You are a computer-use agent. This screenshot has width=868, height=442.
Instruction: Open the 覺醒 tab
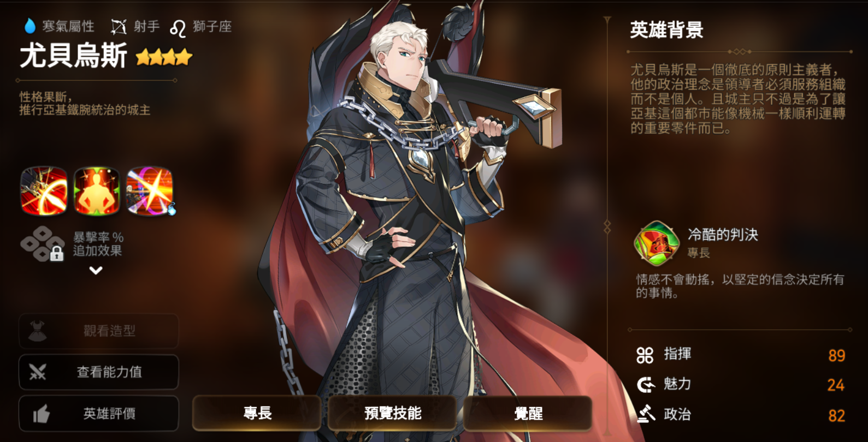click(x=528, y=413)
